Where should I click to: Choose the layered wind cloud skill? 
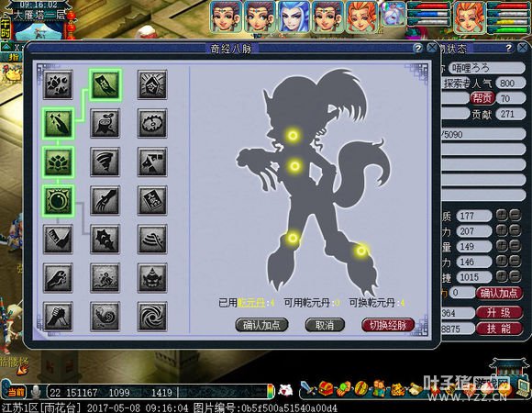coord(152,240)
